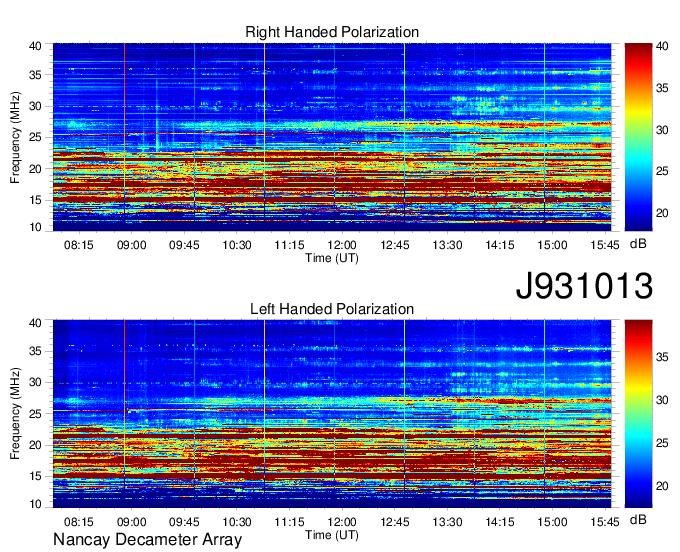Click the 15:00 tick of right-handed plot

[552, 245]
